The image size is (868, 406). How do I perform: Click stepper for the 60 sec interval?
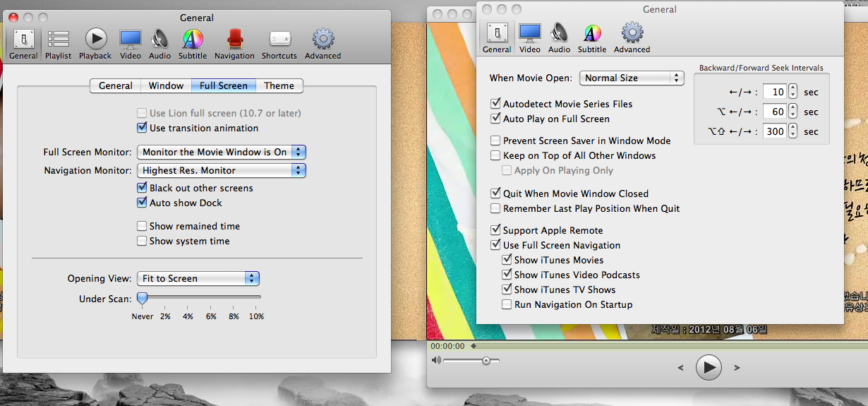(792, 112)
